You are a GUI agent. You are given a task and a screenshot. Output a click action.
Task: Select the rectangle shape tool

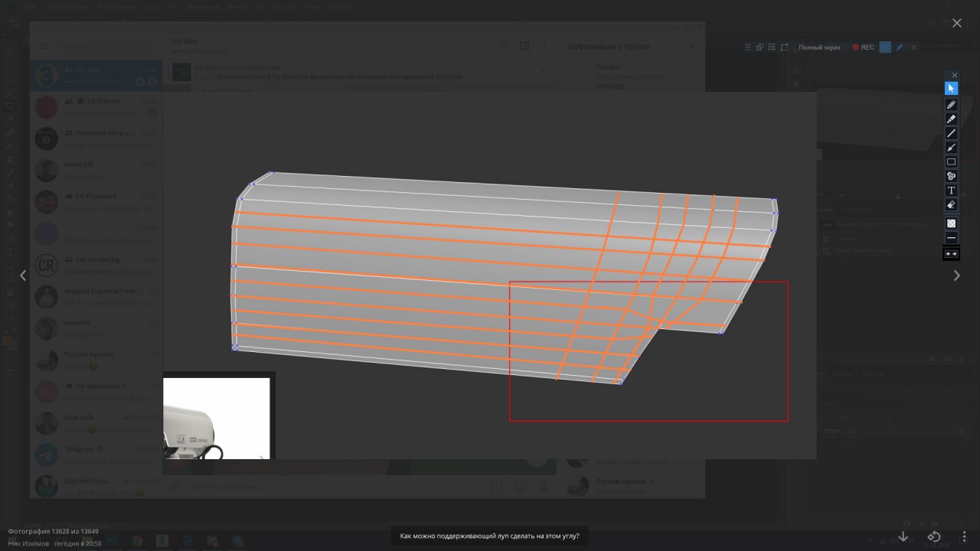pyautogui.click(x=951, y=161)
